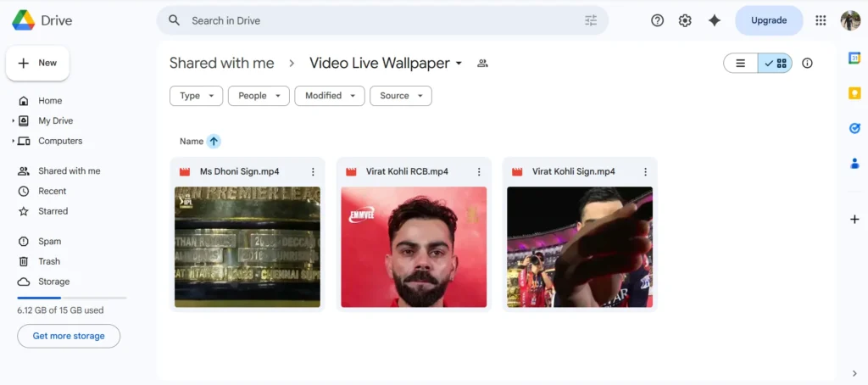The image size is (868, 385).
Task: Open the Type filter dropdown
Action: click(x=196, y=96)
